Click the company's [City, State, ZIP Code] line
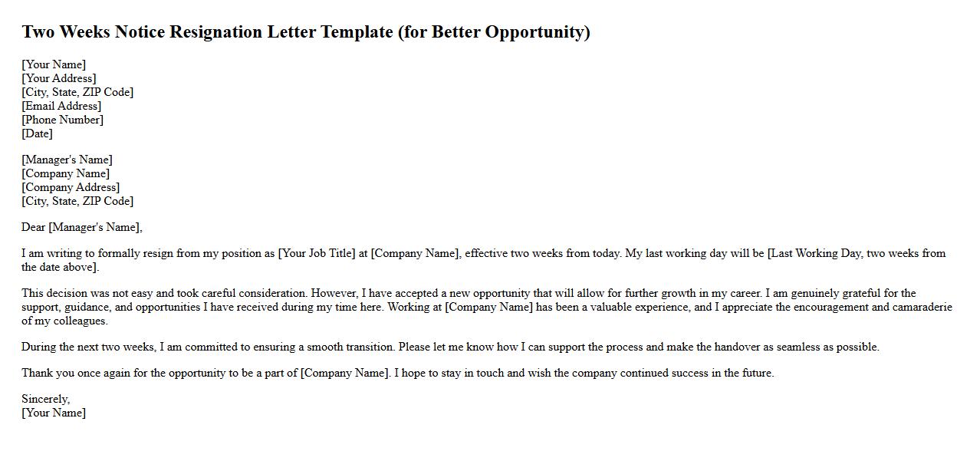 coord(77,201)
